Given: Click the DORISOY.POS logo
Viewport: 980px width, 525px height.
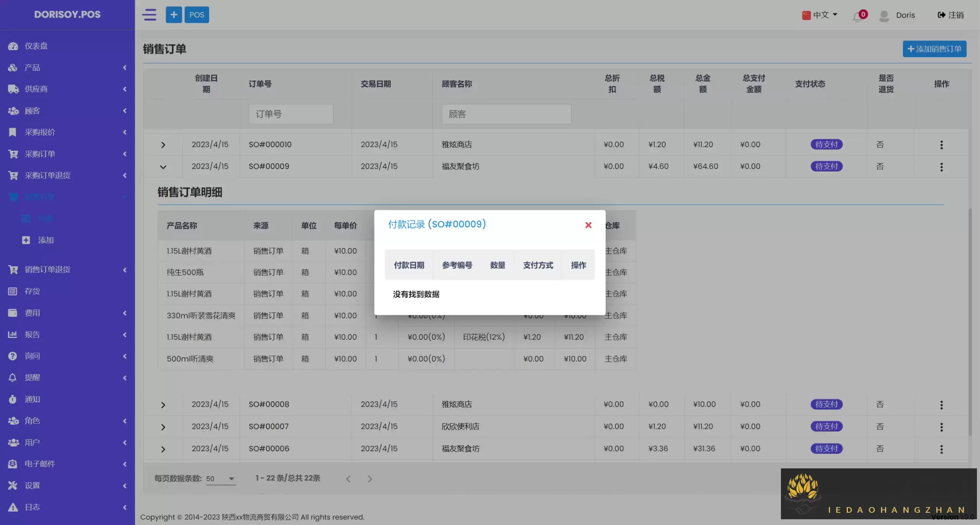Looking at the screenshot, I should [67, 15].
